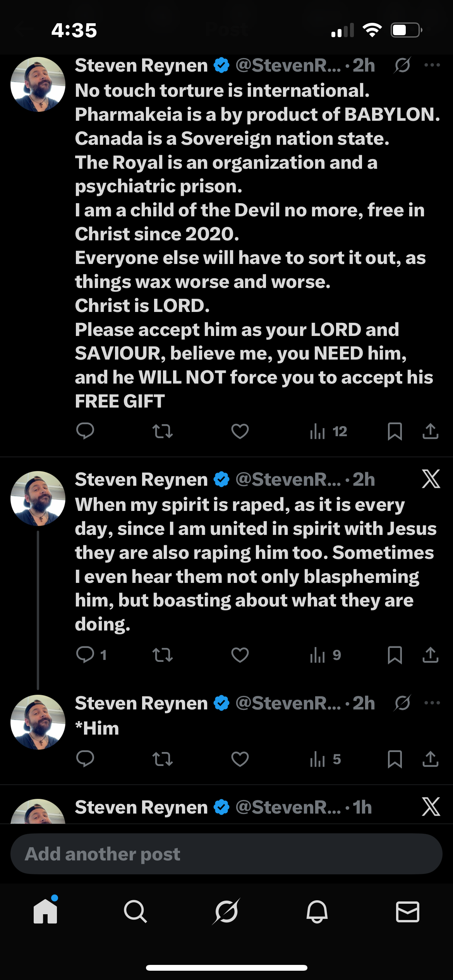Repost the "No touch torture" post
The width and height of the screenshot is (453, 980).
pos(162,431)
